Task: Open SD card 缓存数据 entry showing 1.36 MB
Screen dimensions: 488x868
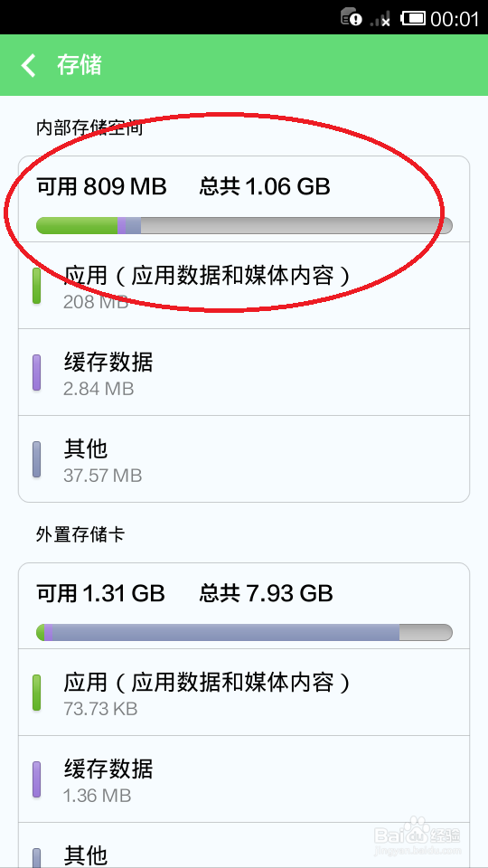Action: [x=244, y=778]
